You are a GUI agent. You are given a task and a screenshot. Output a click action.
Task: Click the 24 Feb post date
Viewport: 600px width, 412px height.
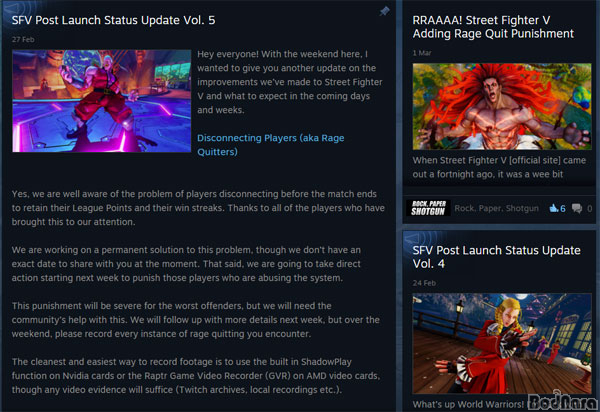pyautogui.click(x=424, y=283)
